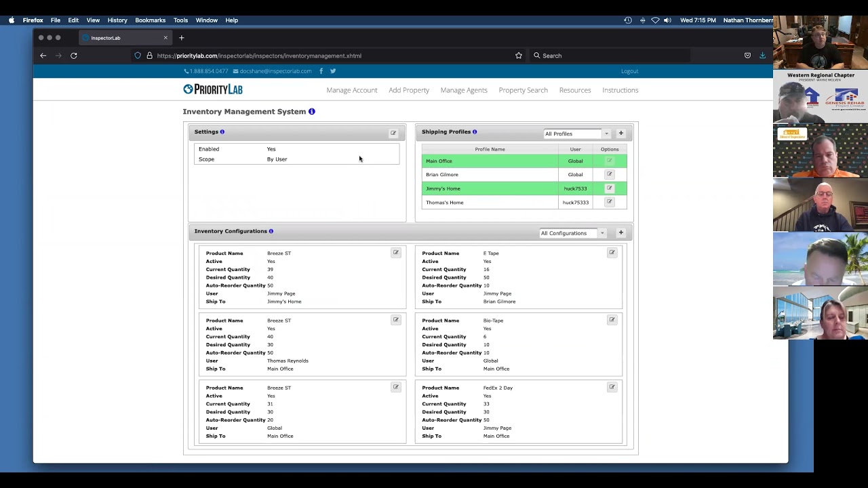Close the InspectorLab tab

[x=165, y=38]
